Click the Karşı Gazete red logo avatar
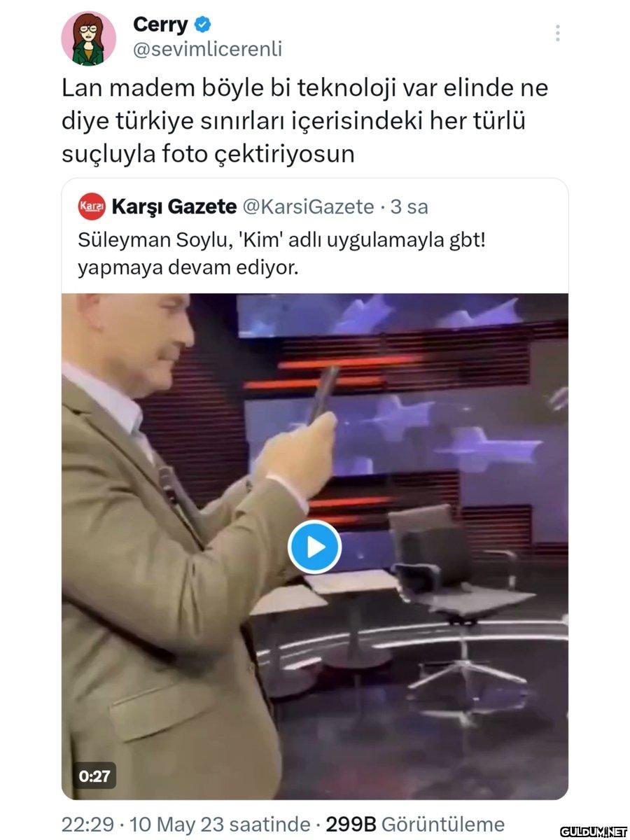630x840 pixels. click(92, 206)
